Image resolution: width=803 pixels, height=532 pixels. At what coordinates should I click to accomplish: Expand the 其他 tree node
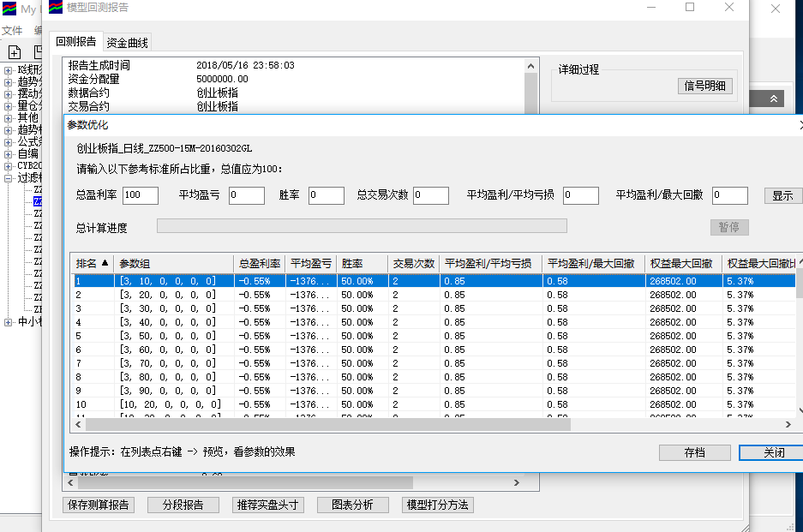pos(9,118)
